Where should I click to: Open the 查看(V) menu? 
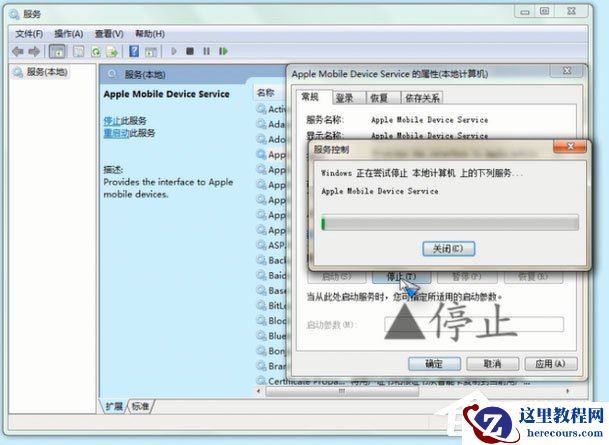pyautogui.click(x=109, y=34)
